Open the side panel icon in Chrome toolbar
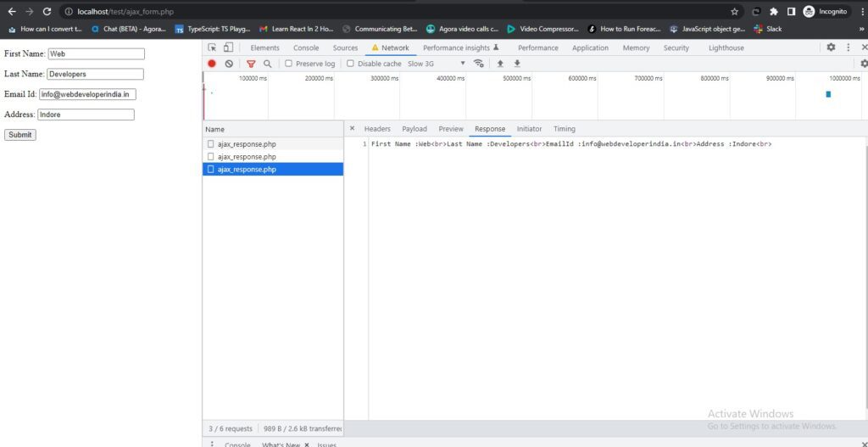Image resolution: width=868 pixels, height=447 pixels. point(791,12)
